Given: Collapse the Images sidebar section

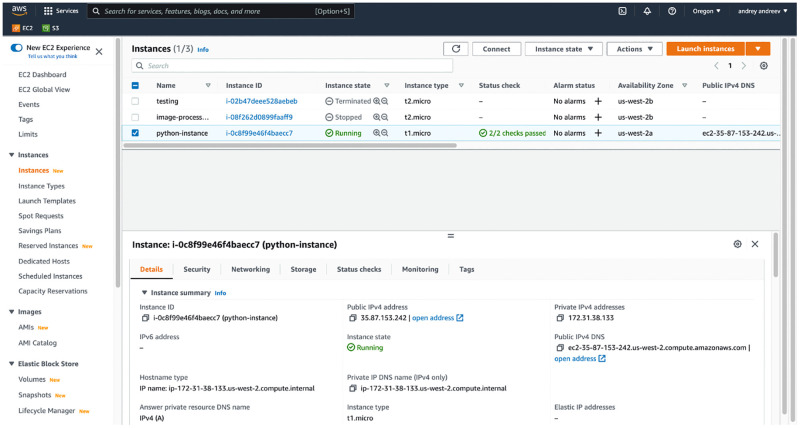Looking at the screenshot, I should pos(11,312).
